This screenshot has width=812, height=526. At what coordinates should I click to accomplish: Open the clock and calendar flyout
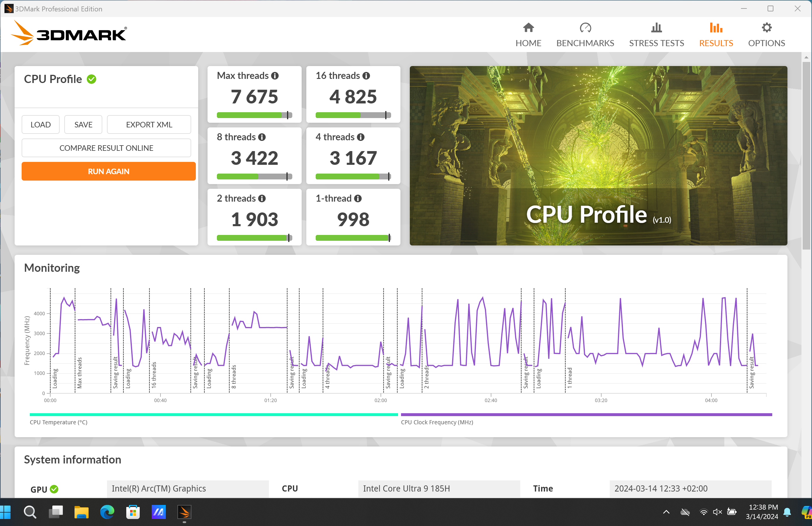pyautogui.click(x=762, y=512)
